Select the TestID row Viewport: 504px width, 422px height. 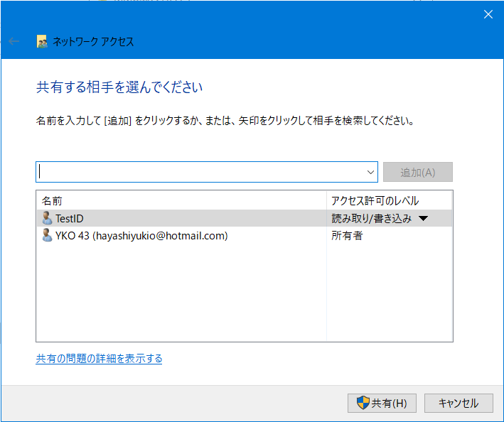click(245, 218)
